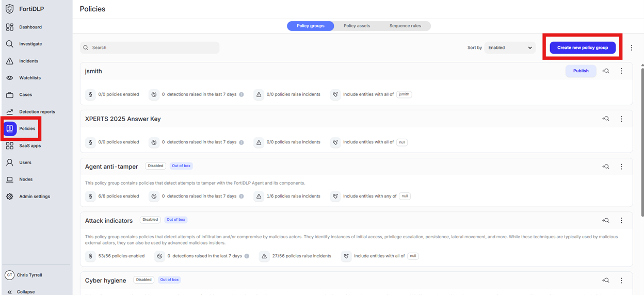The image size is (644, 295).
Task: Open Incidents in sidebar
Action: (x=28, y=61)
